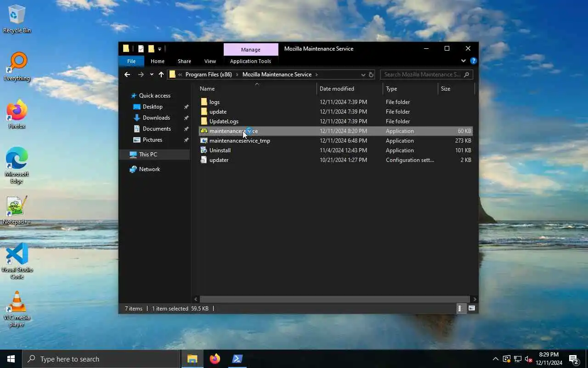The image size is (588, 368).
Task: Select the updater configuration file
Action: (219, 160)
